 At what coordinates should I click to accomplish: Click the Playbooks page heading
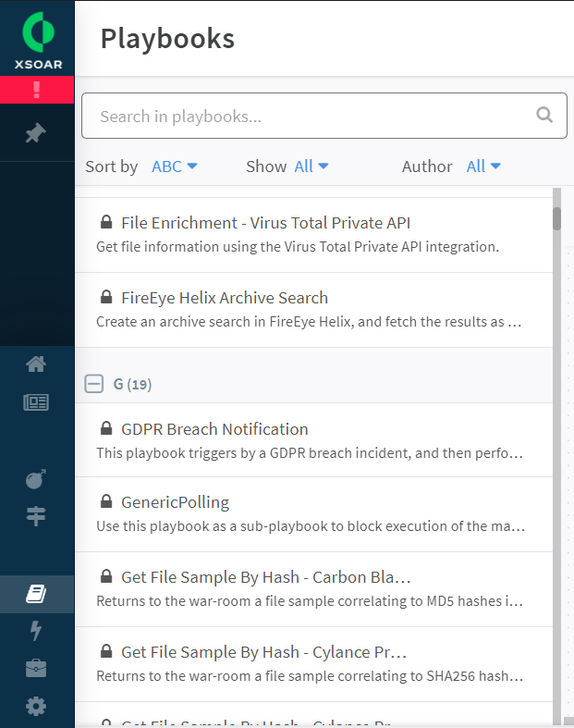167,38
